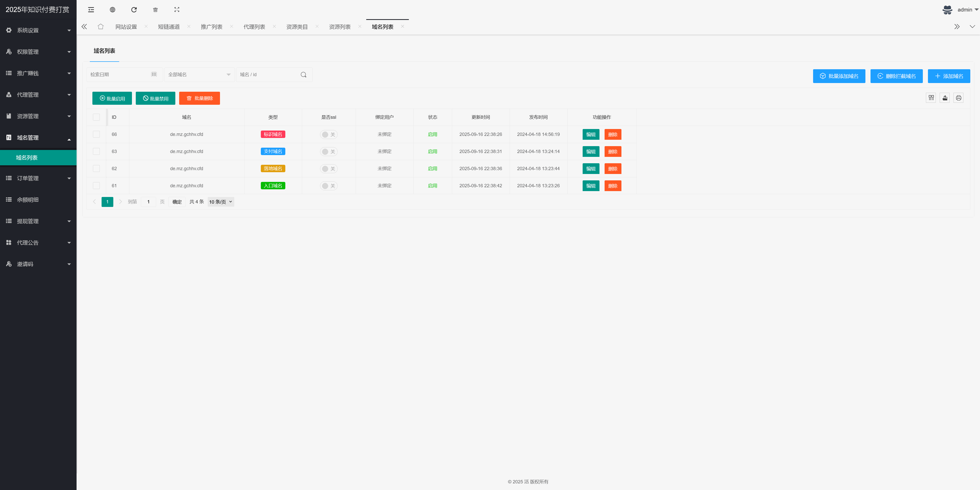Expand the 订单管理 sidebar menu
The image size is (980, 490).
tap(38, 178)
